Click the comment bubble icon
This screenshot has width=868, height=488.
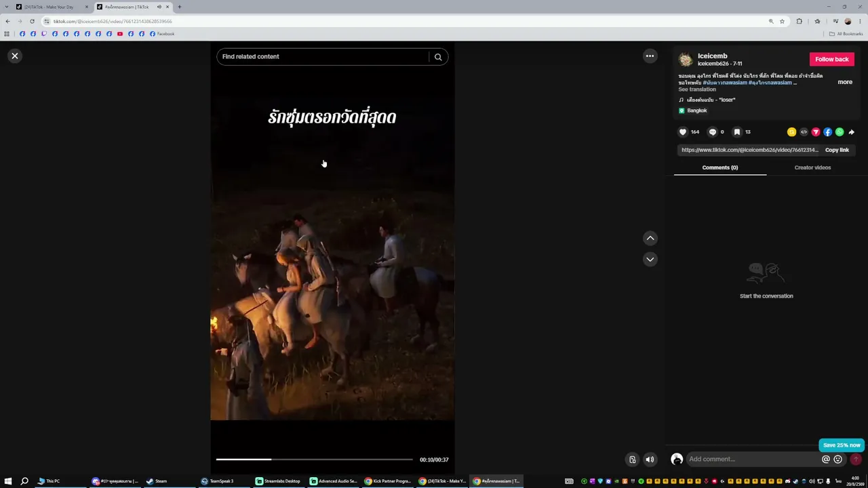click(x=712, y=132)
